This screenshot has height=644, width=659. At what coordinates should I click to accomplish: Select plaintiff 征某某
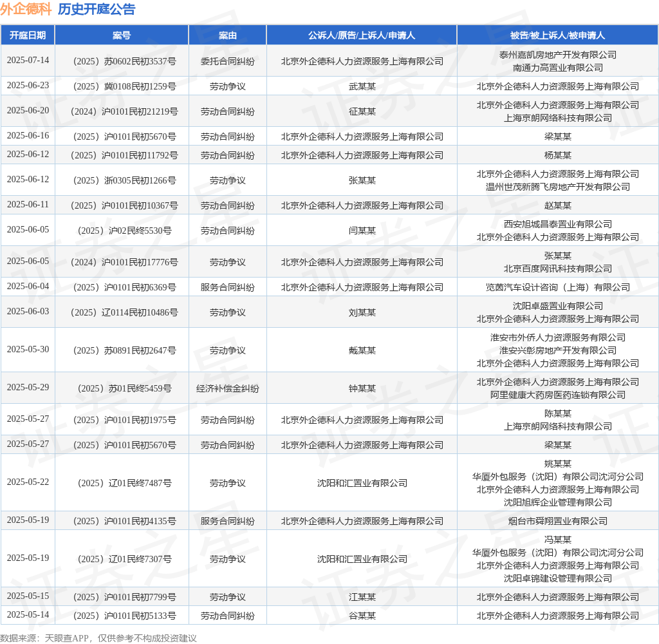click(362, 111)
